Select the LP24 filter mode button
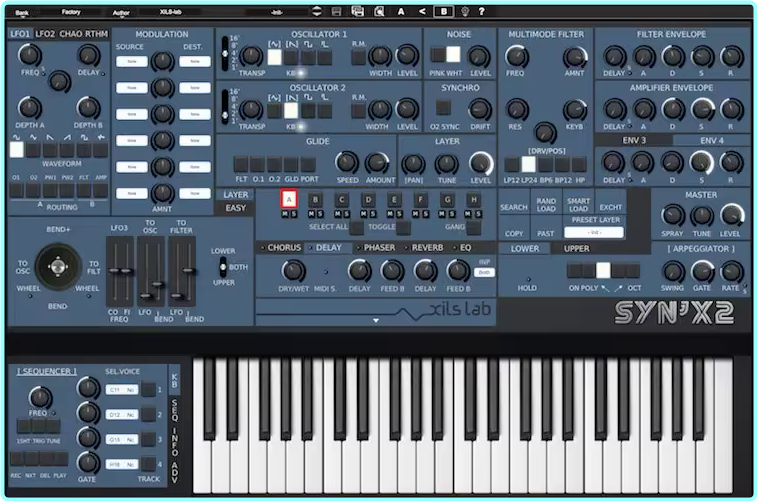Viewport: 757px width, 501px height. click(529, 165)
